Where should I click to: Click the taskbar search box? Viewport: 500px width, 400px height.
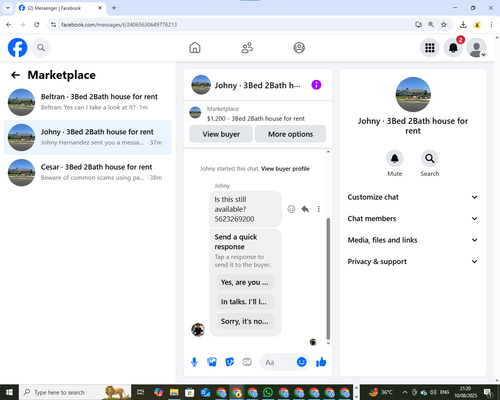point(75,392)
